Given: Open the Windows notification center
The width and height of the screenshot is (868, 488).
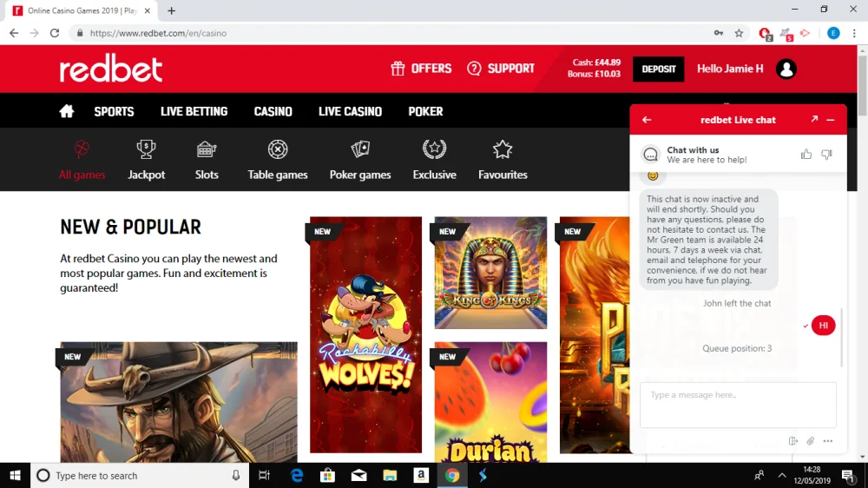Looking at the screenshot, I should [847, 475].
